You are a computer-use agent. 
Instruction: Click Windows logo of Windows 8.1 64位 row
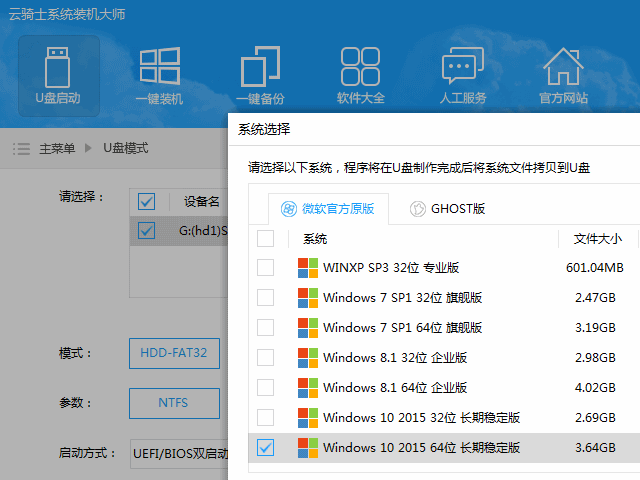pyautogui.click(x=308, y=388)
